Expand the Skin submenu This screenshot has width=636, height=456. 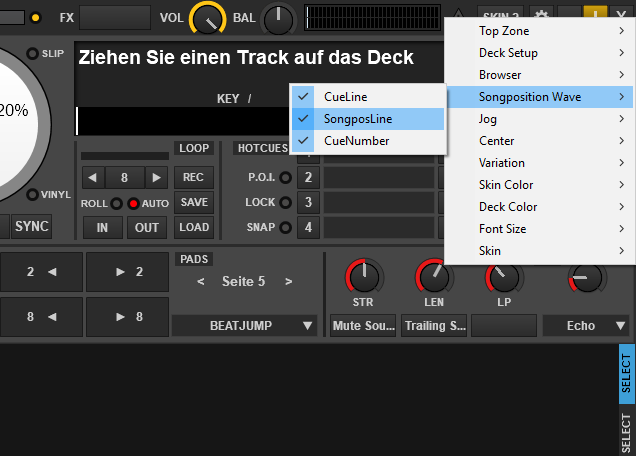538,251
